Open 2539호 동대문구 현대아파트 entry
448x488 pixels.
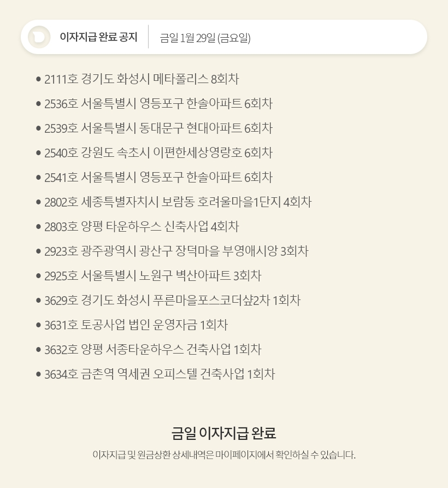coord(158,128)
